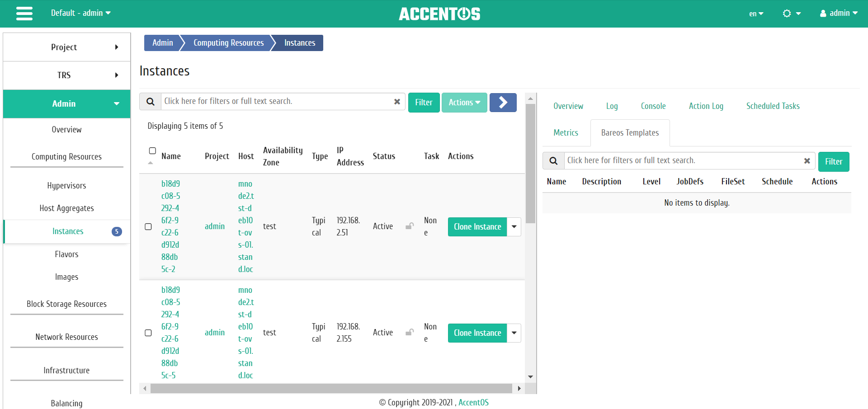Collapse the Admin sidebar section

67,103
